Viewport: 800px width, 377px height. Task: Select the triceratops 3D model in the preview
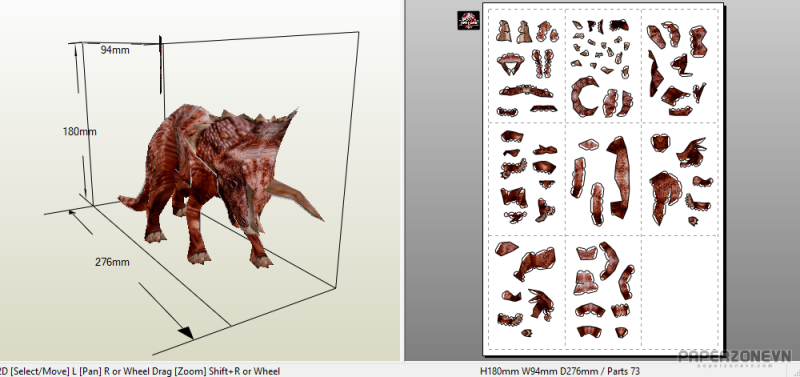tap(222, 186)
